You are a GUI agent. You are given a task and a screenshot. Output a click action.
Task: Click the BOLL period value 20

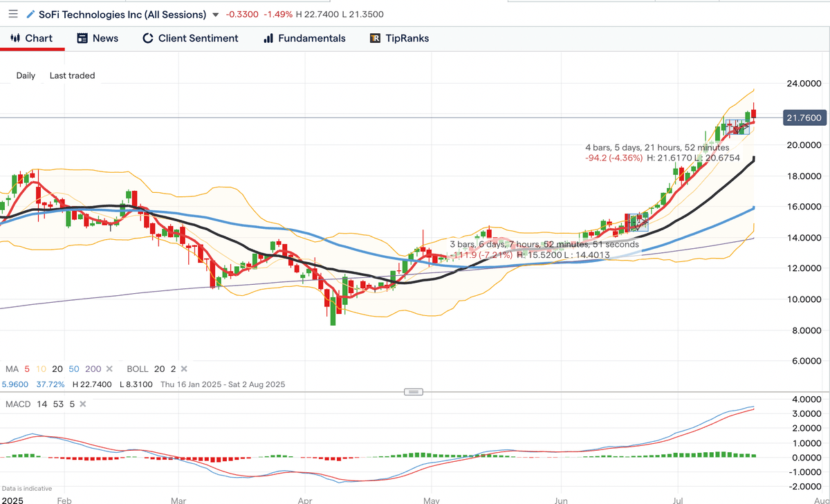tap(160, 369)
